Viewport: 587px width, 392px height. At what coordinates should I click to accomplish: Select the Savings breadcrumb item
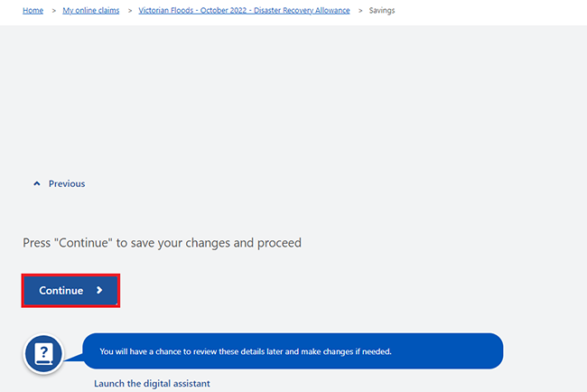click(x=382, y=11)
